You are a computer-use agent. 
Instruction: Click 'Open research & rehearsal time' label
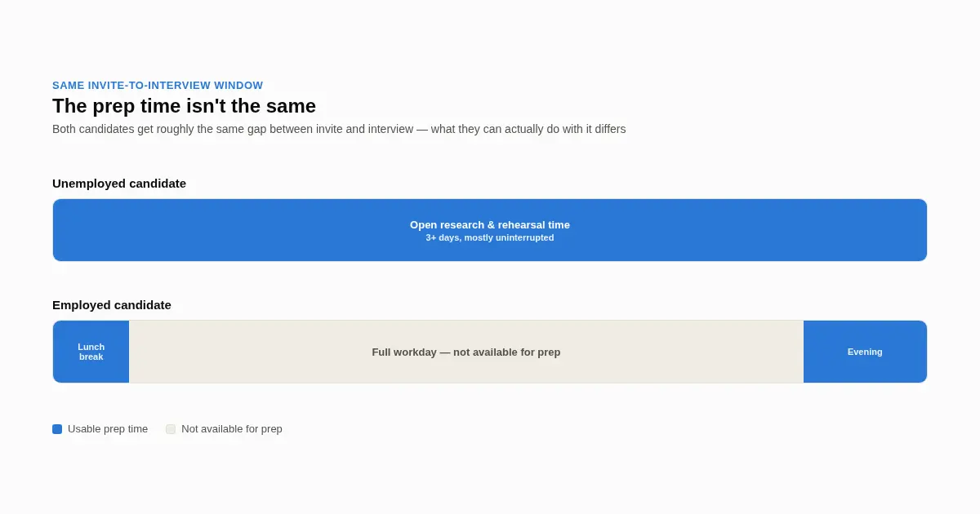[x=490, y=225]
